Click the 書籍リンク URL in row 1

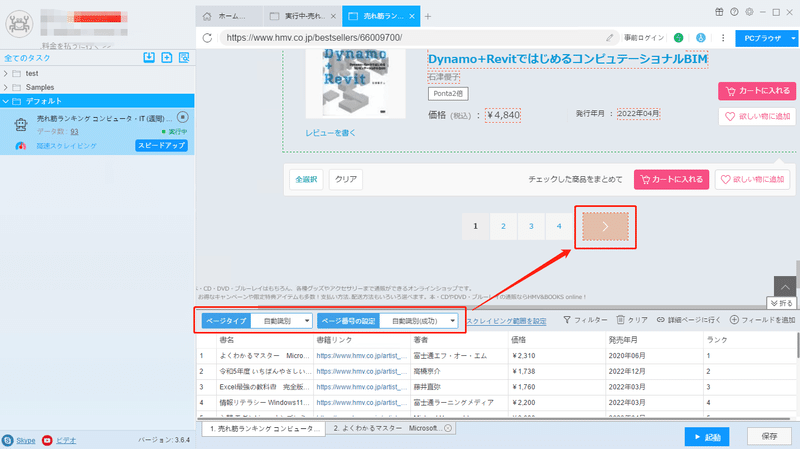[362, 356]
